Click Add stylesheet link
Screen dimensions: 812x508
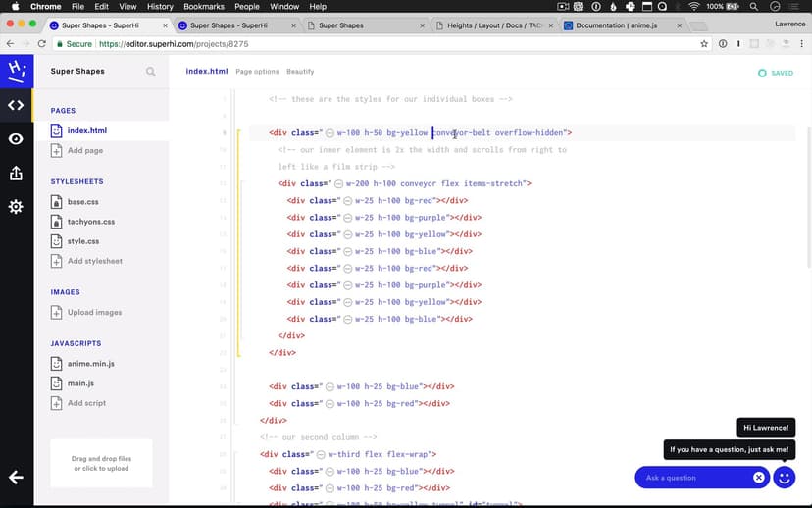point(94,261)
